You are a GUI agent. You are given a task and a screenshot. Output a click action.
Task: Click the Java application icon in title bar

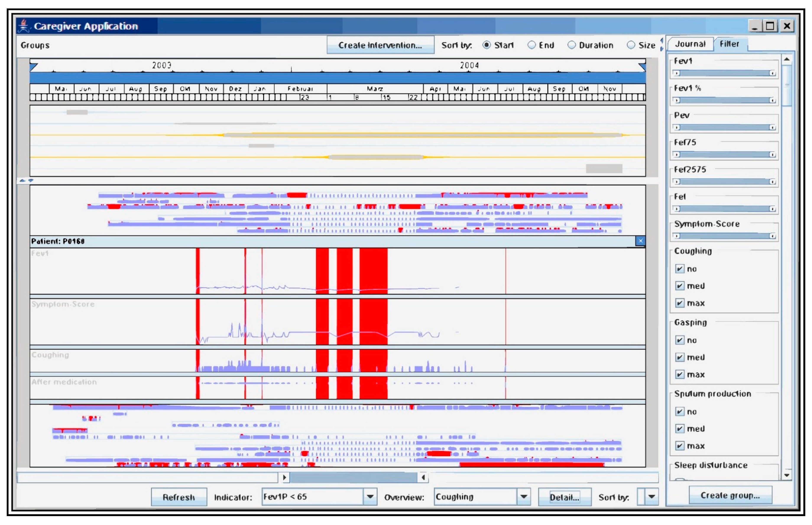24,26
